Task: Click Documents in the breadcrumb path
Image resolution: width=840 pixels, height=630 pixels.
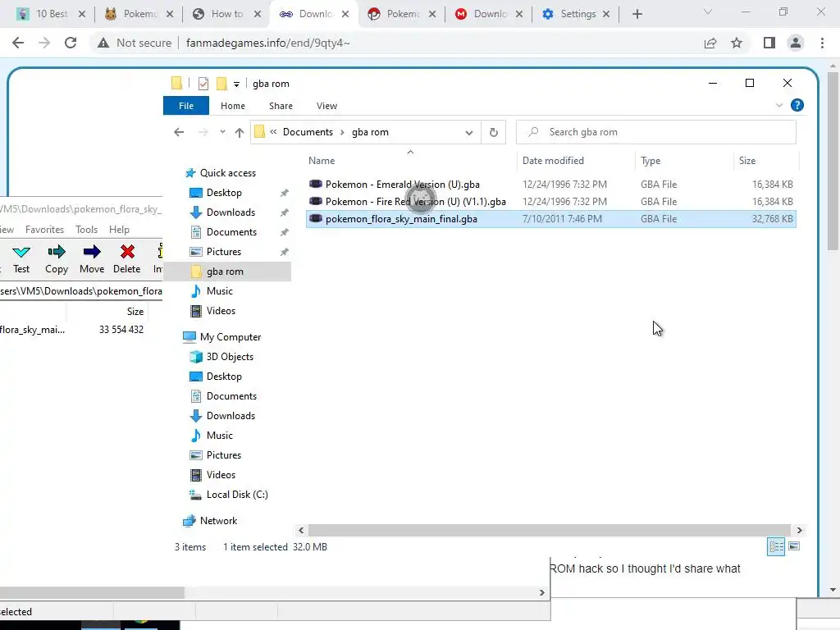Action: point(308,132)
